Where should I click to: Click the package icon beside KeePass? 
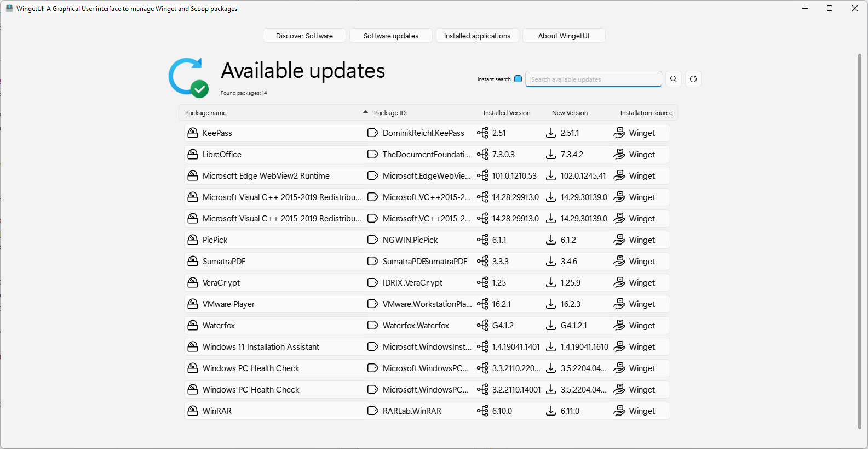[193, 133]
